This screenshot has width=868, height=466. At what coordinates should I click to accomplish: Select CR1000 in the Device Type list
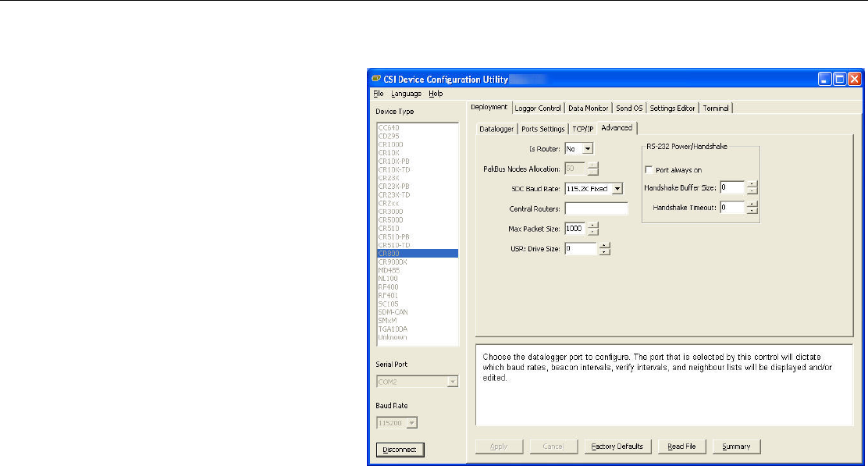click(x=418, y=144)
